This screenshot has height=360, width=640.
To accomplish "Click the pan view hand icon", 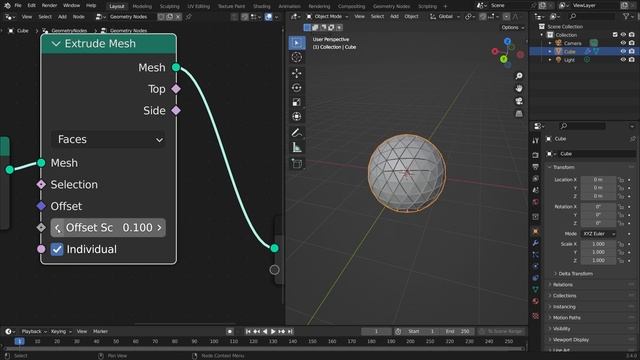I will 519,88.
